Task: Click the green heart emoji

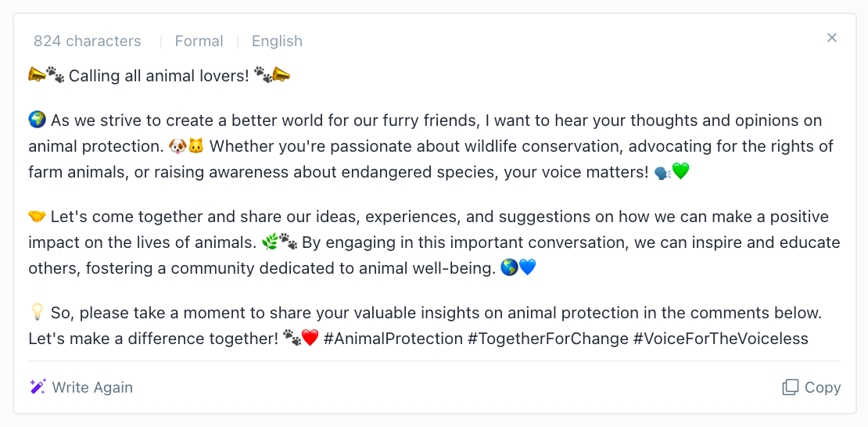Action: (x=681, y=172)
